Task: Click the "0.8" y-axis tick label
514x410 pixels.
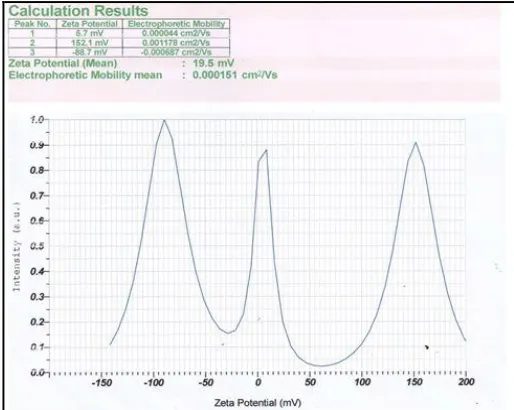Action: (x=37, y=170)
